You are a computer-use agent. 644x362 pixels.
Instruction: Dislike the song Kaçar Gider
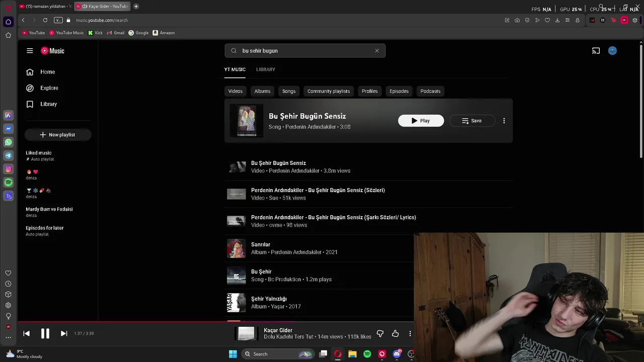(x=380, y=333)
